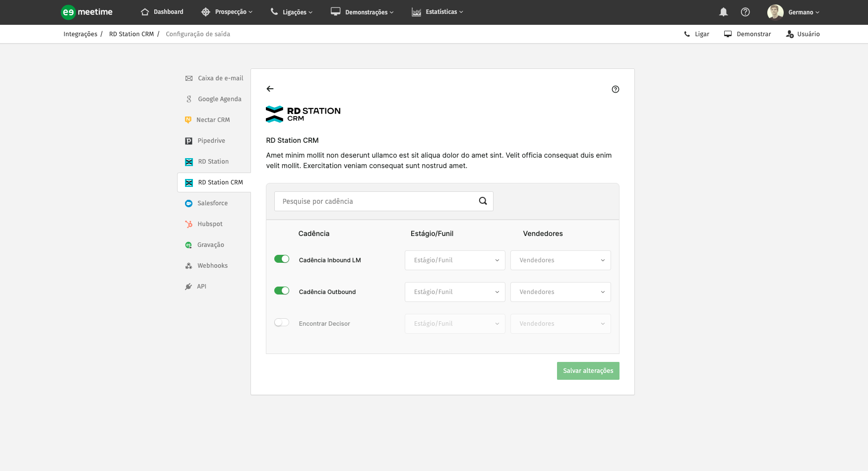Click Nectar CRM icon in sidebar
Viewport: 868px width, 471px height.
[x=188, y=120]
